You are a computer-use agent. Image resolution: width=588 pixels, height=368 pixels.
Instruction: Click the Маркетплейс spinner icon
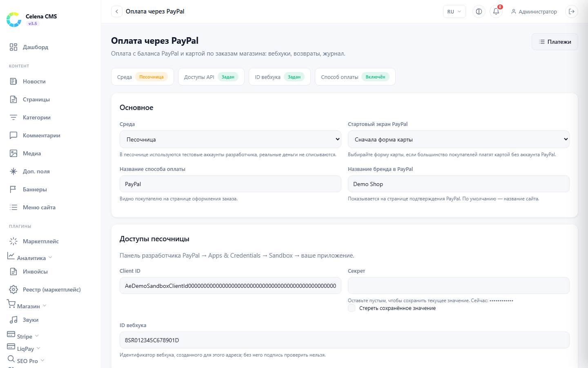tap(13, 241)
